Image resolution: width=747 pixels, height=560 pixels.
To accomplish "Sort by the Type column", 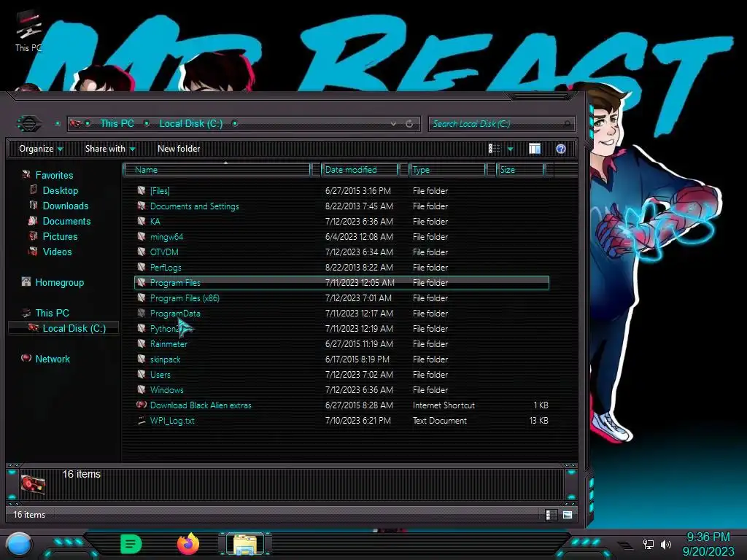I will pyautogui.click(x=447, y=169).
